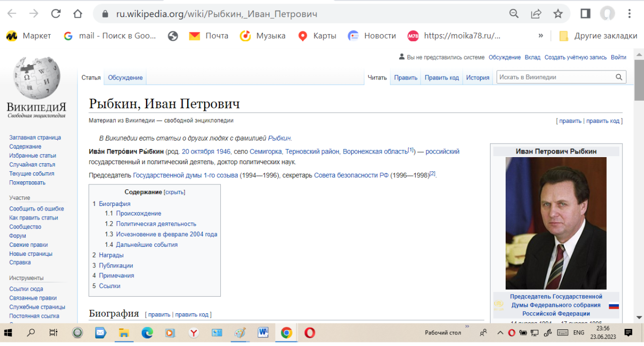Click the search magnifier in Wikipedia search box
This screenshot has height=346, width=644.
click(619, 77)
